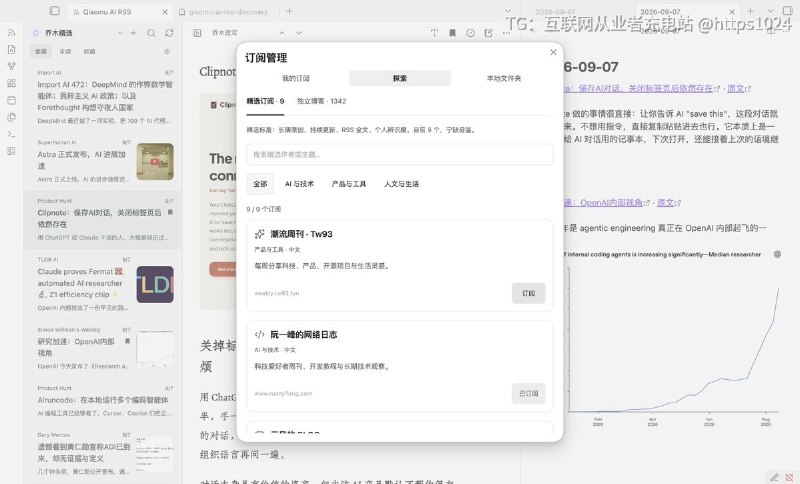Filter subscriptions by AI 与技术
The width and height of the screenshot is (800, 484).
[299, 184]
